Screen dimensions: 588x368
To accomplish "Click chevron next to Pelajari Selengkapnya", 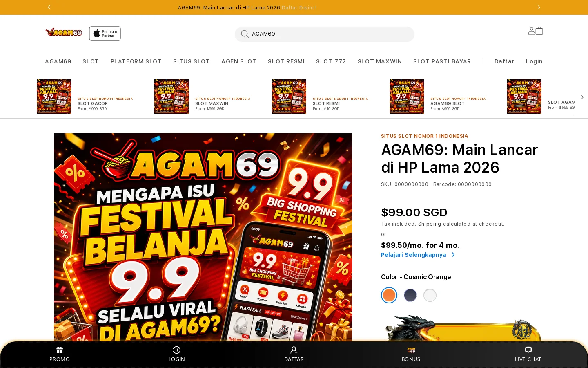I will pyautogui.click(x=453, y=255).
